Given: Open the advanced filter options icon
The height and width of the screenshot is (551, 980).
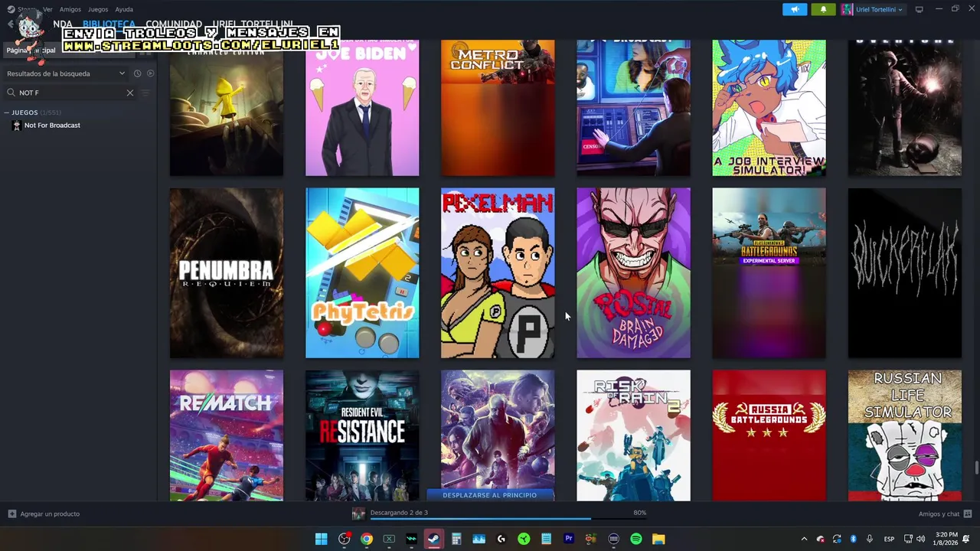Looking at the screenshot, I should pyautogui.click(x=145, y=93).
